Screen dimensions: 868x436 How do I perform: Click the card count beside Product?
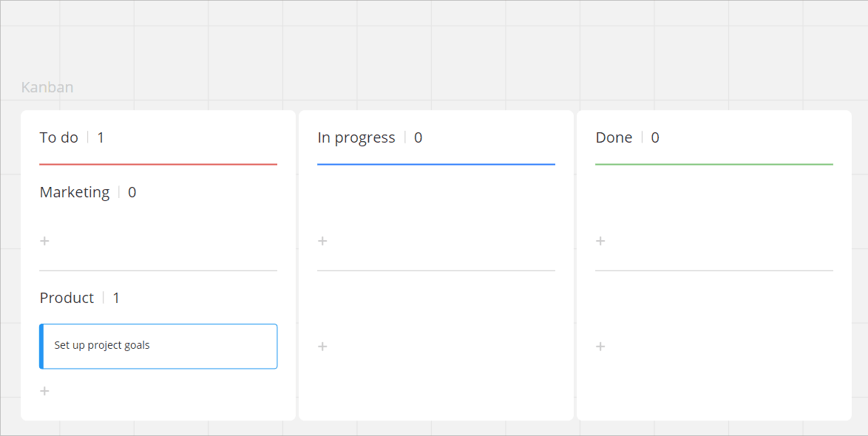coord(116,298)
